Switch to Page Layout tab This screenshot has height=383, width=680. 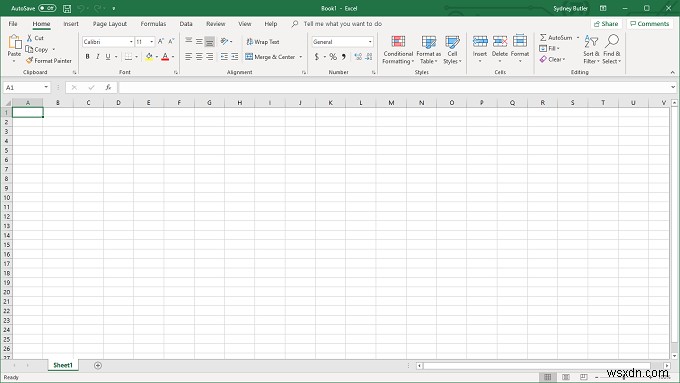pyautogui.click(x=110, y=24)
